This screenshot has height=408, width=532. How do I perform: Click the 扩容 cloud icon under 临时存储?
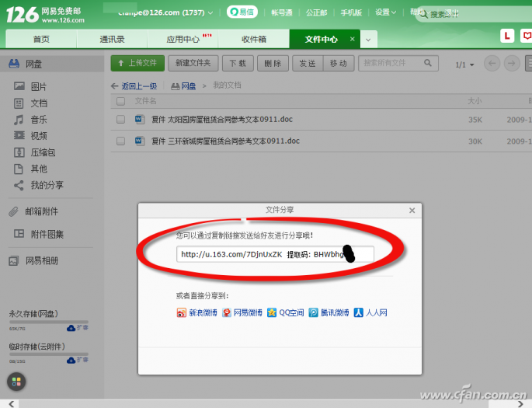tap(71, 360)
